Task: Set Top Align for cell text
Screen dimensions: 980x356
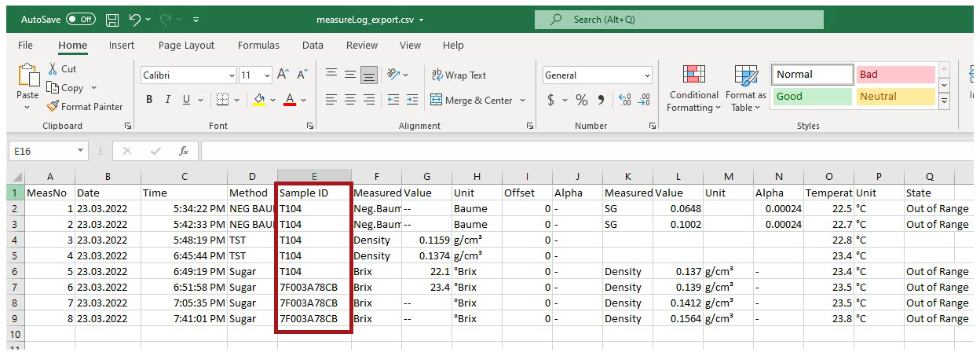Action: coord(331,75)
